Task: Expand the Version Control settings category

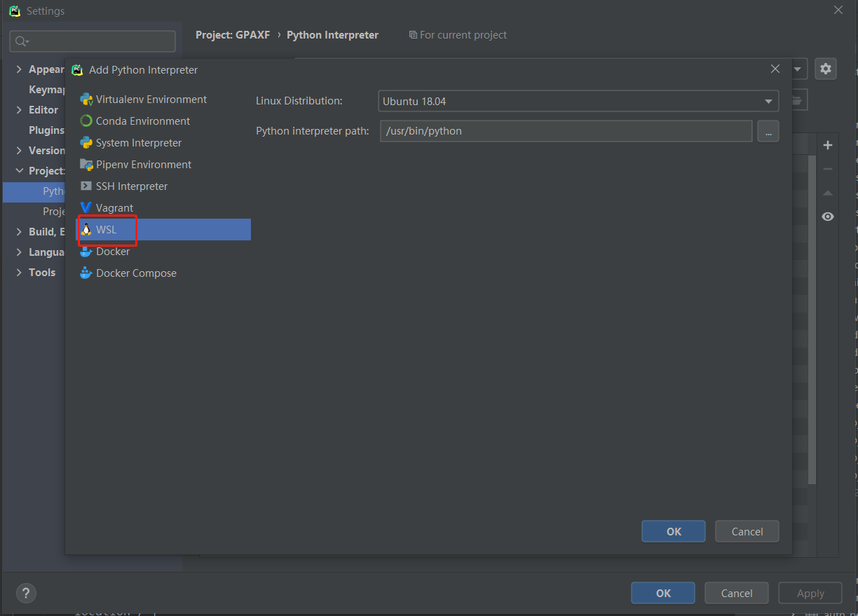Action: pyautogui.click(x=19, y=151)
